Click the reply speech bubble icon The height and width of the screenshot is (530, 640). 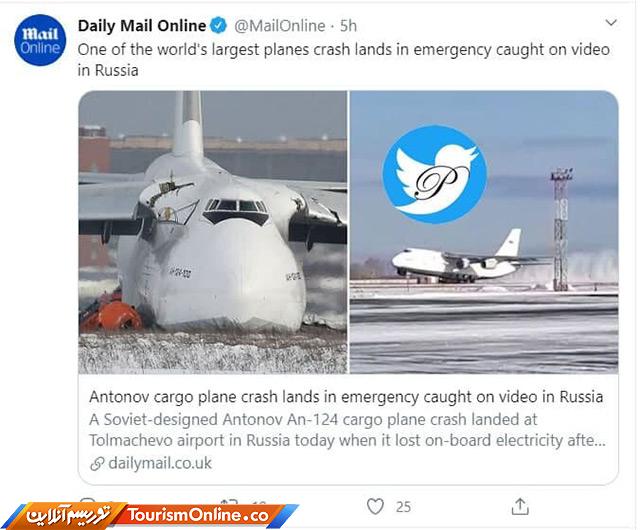click(x=87, y=502)
